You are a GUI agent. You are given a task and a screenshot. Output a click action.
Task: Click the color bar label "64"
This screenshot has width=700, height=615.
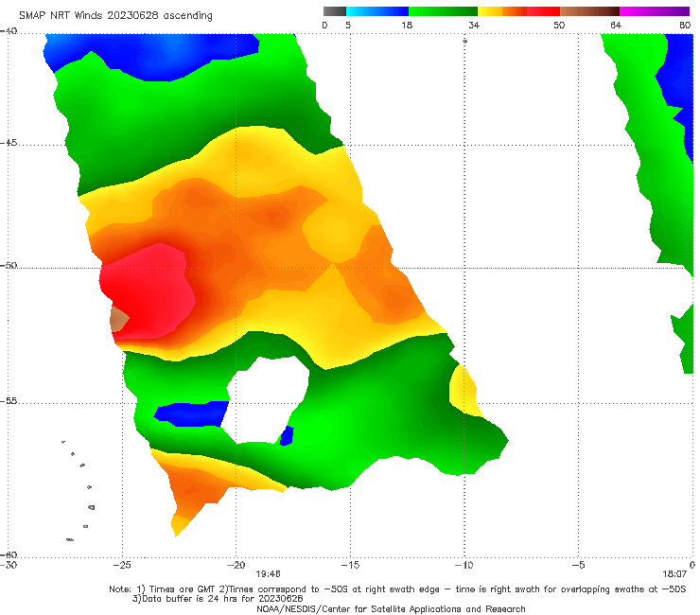(x=616, y=25)
